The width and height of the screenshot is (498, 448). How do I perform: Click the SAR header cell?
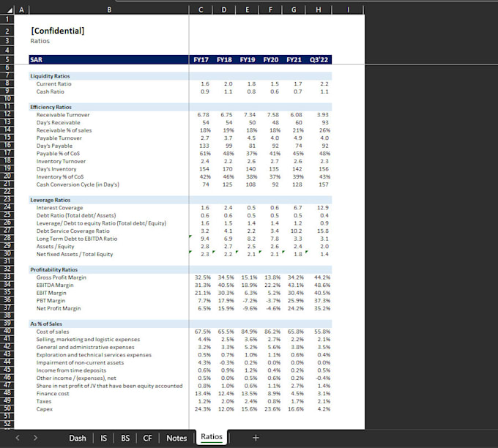point(108,60)
